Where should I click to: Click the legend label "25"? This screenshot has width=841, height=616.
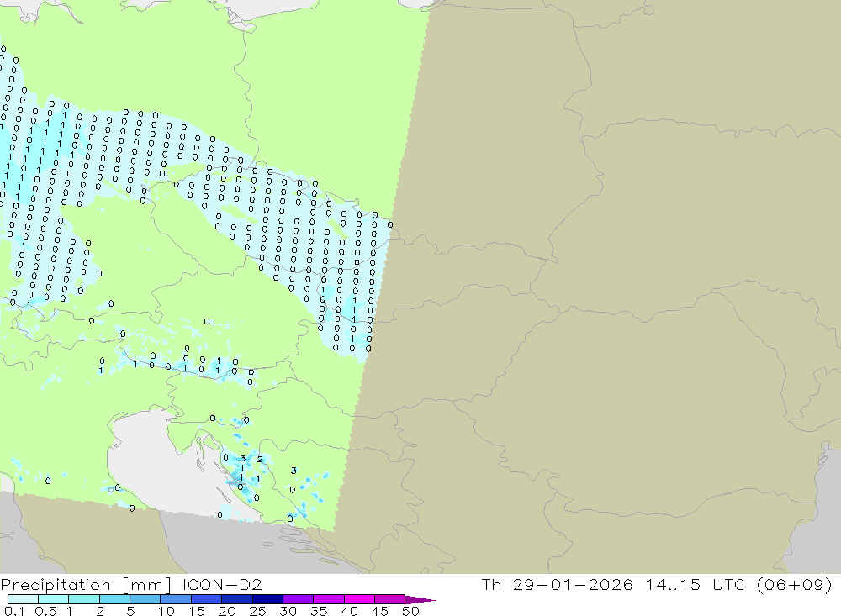[257, 611]
